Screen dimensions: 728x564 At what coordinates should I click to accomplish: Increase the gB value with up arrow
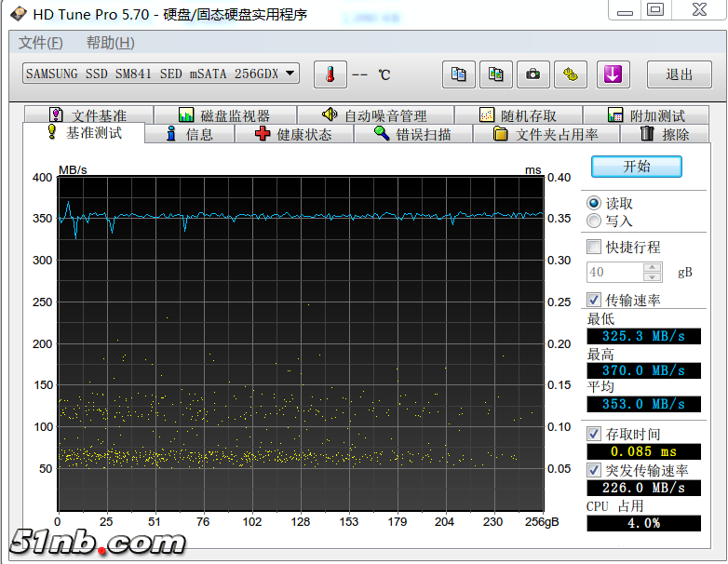653,267
